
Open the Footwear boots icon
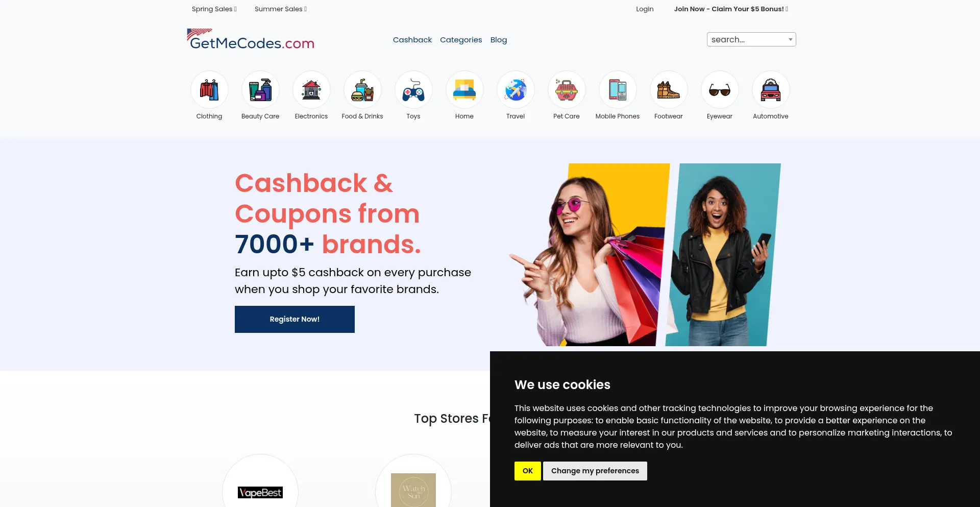click(x=669, y=90)
